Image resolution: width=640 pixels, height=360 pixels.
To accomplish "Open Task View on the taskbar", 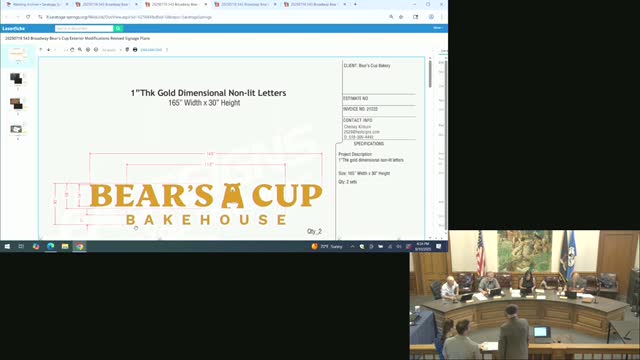I will [21, 247].
